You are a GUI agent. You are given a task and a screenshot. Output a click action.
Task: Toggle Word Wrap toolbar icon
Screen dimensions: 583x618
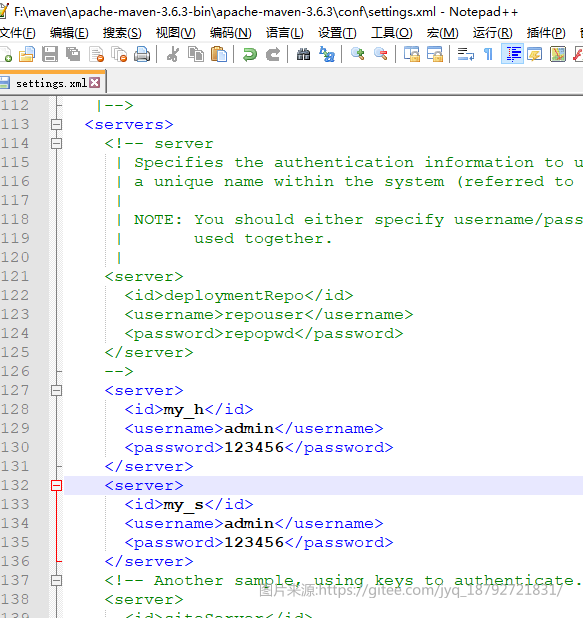466,54
